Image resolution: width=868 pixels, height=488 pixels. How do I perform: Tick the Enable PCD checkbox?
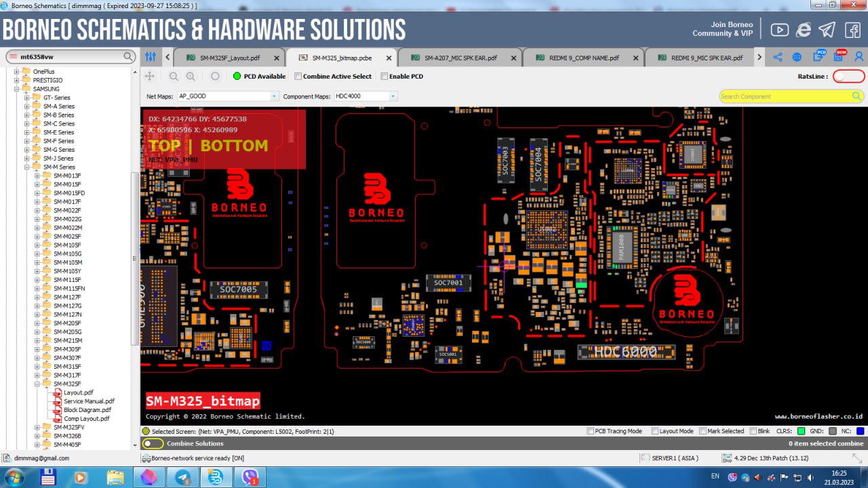(x=384, y=77)
